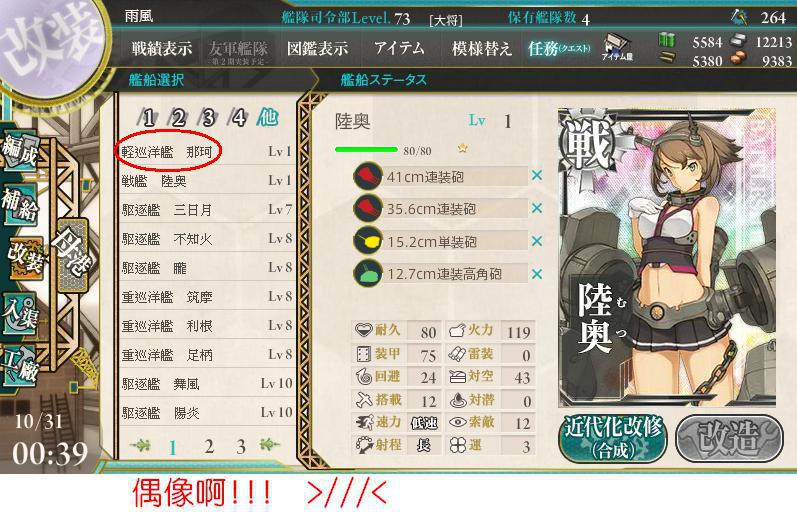This screenshot has height=516, width=797.
Task: Open the 編成 (formation) sidebar icon
Action: [20, 150]
